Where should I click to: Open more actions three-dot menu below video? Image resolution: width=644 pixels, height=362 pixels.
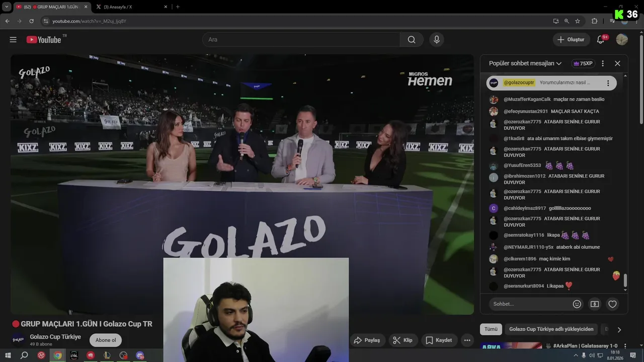pyautogui.click(x=467, y=340)
